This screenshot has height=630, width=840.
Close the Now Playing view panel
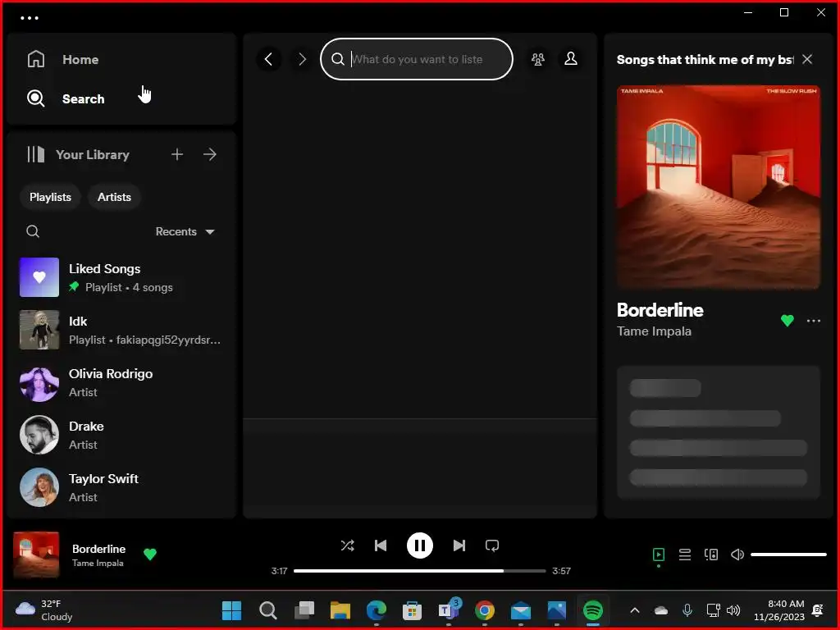coord(807,59)
